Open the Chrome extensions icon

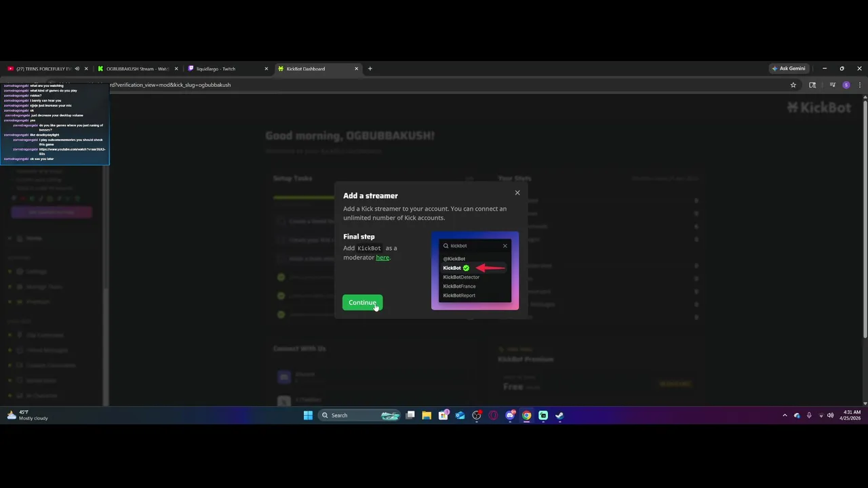click(812, 85)
